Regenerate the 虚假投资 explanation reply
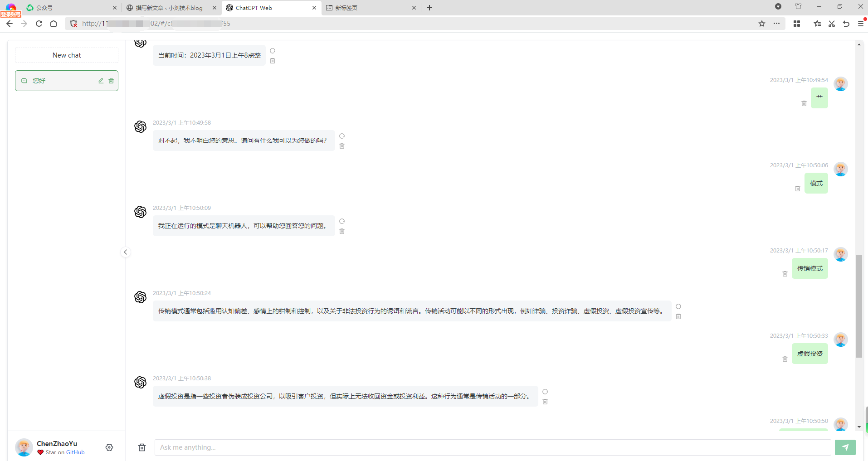The width and height of the screenshot is (868, 461). pos(545,392)
